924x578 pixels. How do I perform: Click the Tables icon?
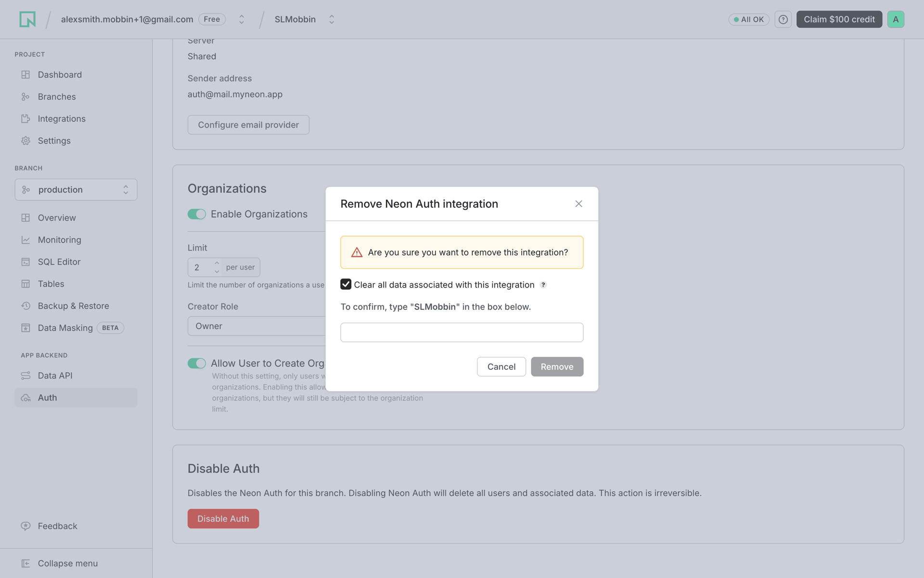tap(26, 284)
